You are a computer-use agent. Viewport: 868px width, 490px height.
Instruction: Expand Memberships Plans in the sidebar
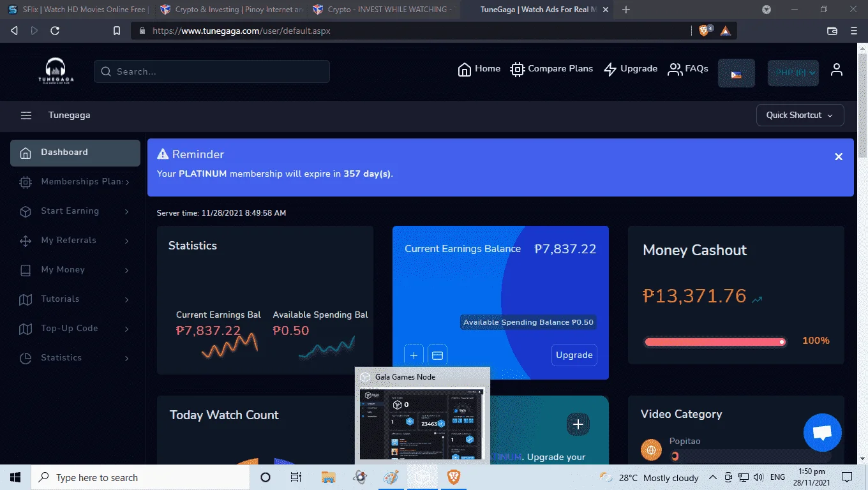[x=75, y=182]
